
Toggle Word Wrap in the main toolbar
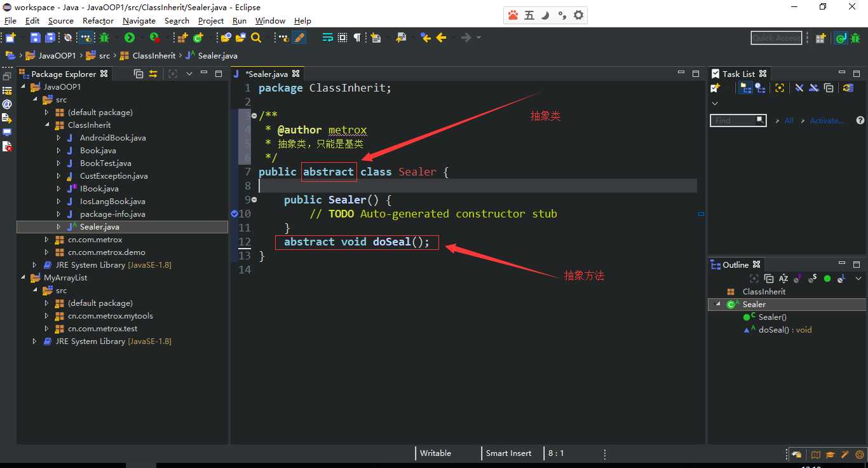328,38
